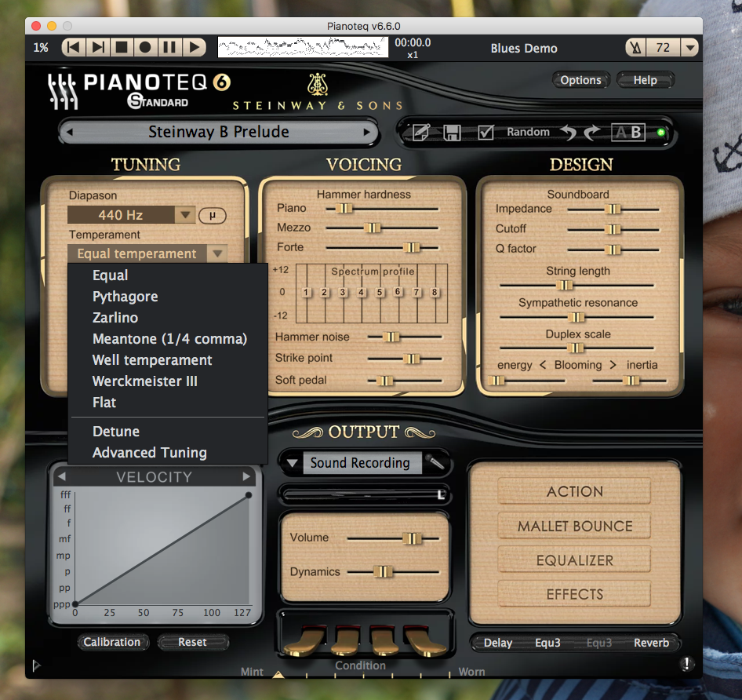Image resolution: width=742 pixels, height=700 pixels.
Task: Go to next preset with right arrow
Action: coord(367,132)
